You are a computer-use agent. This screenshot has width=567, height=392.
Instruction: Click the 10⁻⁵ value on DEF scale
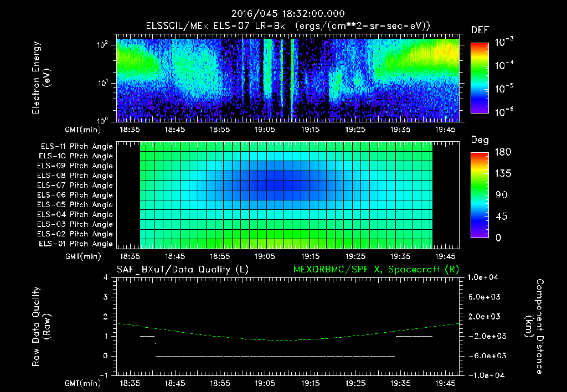pos(504,89)
